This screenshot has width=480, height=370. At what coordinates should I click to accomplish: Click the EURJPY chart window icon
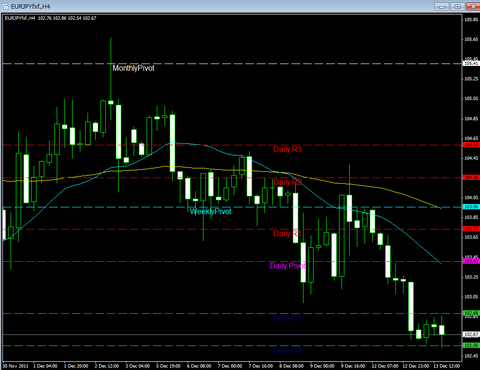click(5, 6)
